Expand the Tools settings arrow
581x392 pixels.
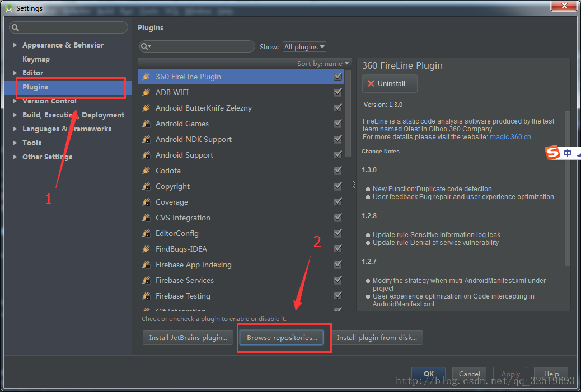15,143
